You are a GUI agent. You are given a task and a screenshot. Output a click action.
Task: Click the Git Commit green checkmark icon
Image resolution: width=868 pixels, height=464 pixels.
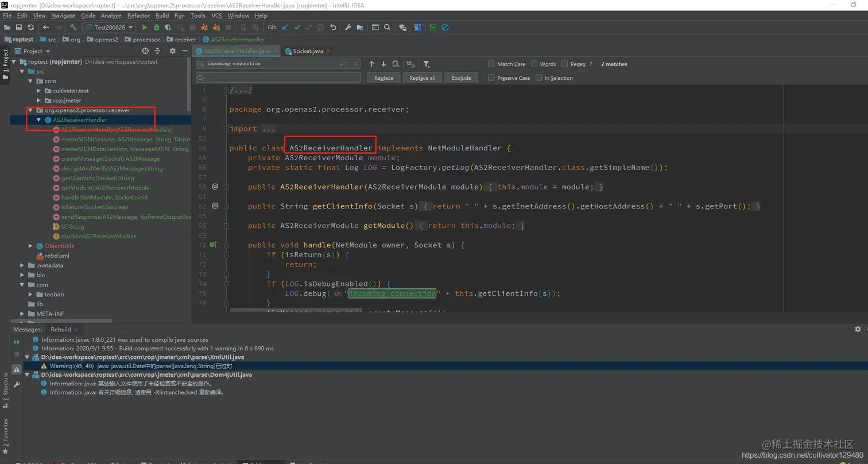(x=297, y=27)
